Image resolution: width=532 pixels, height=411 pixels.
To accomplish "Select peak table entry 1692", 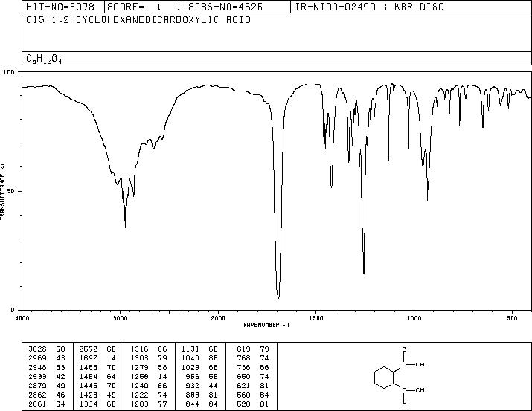I will click(89, 358).
